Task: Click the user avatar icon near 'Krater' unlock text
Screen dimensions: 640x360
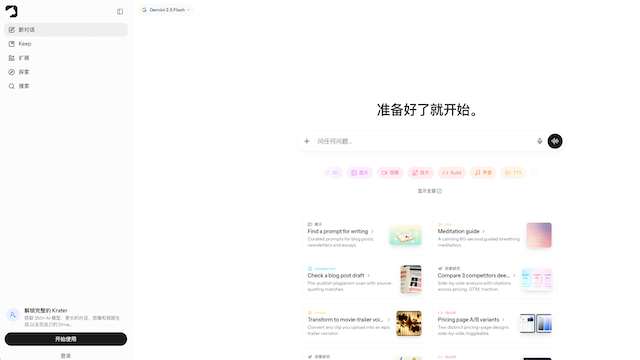Action: coord(13,315)
